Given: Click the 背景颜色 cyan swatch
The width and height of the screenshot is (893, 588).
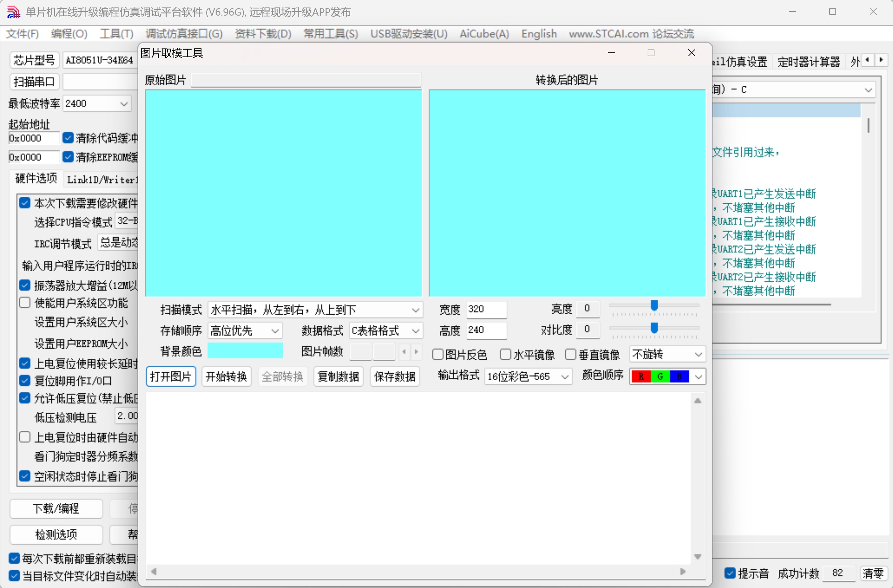Looking at the screenshot, I should (x=245, y=351).
